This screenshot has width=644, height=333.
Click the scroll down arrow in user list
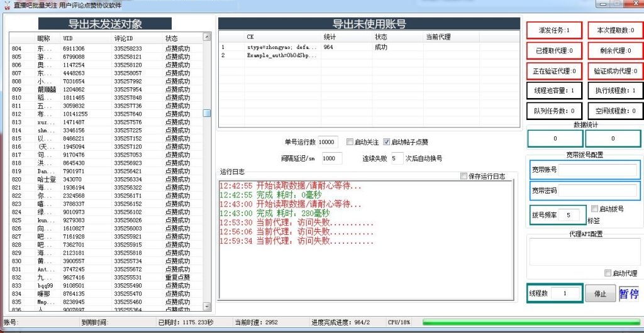click(x=206, y=306)
